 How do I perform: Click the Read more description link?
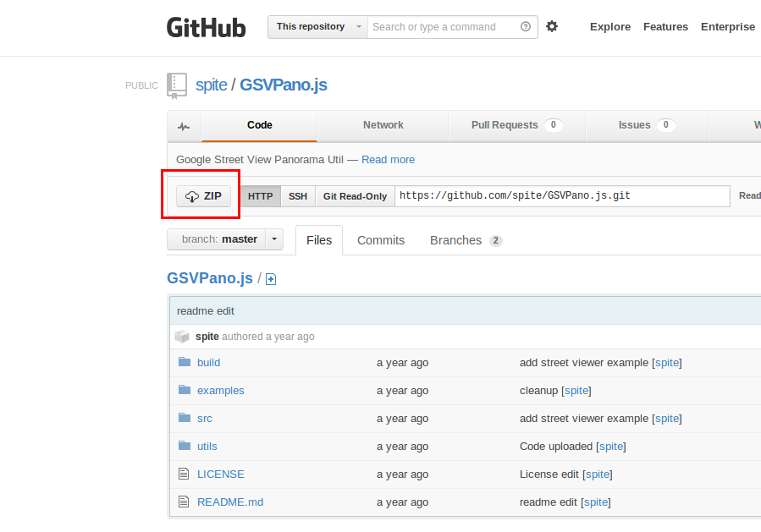pyautogui.click(x=388, y=160)
